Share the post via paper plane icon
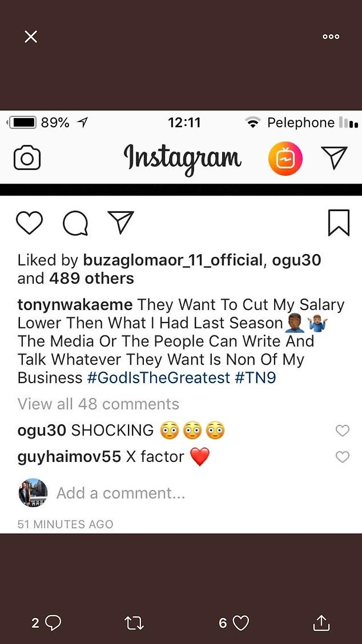Screen dimensions: 362x644 (121, 223)
